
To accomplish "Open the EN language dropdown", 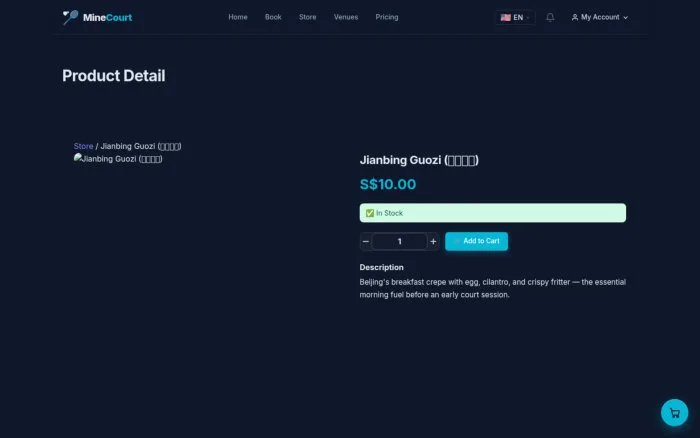I will click(515, 17).
